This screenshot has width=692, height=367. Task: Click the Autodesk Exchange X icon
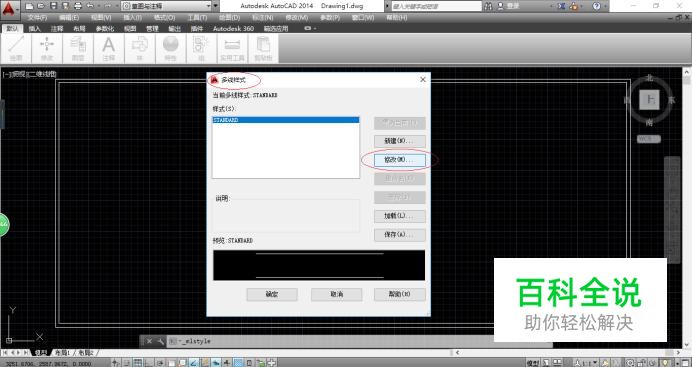coord(561,6)
